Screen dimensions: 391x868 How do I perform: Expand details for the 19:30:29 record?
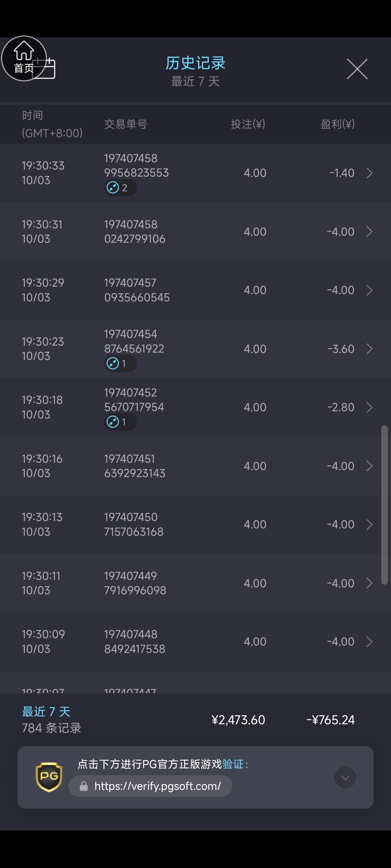(369, 290)
